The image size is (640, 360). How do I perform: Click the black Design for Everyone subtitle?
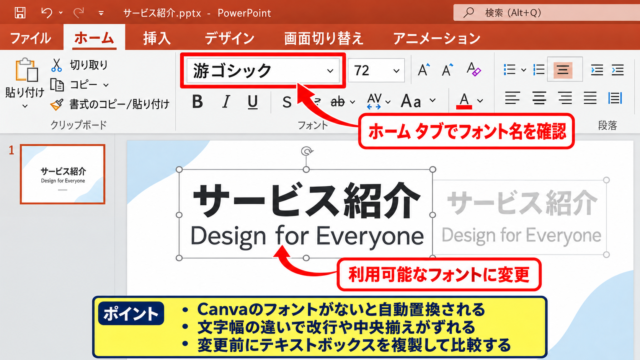307,236
